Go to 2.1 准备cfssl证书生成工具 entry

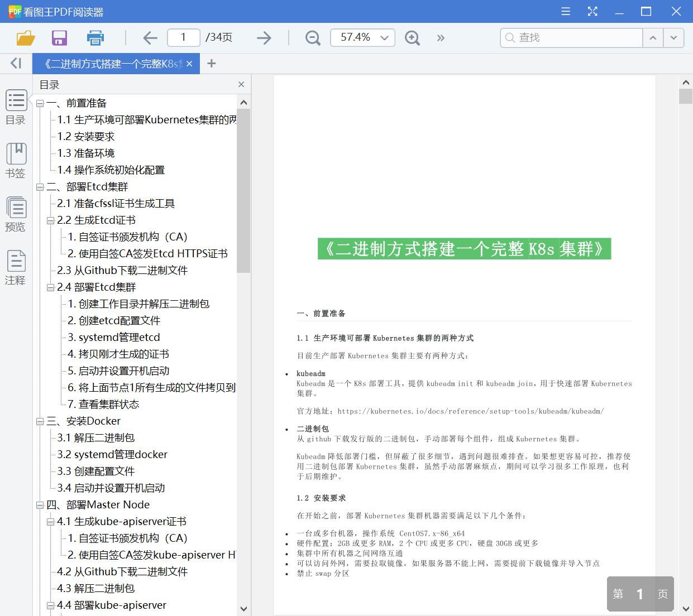(x=116, y=204)
